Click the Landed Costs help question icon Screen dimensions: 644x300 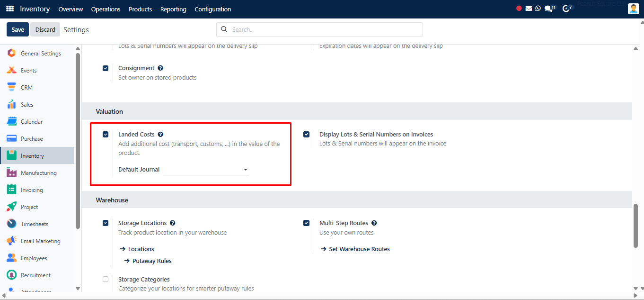click(x=160, y=135)
